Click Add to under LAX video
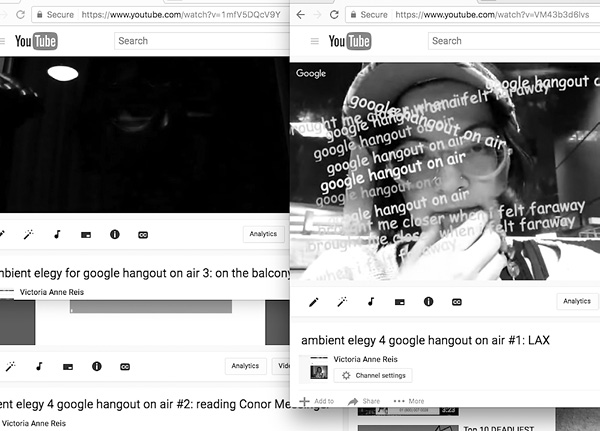The image size is (600, 431). 317,401
